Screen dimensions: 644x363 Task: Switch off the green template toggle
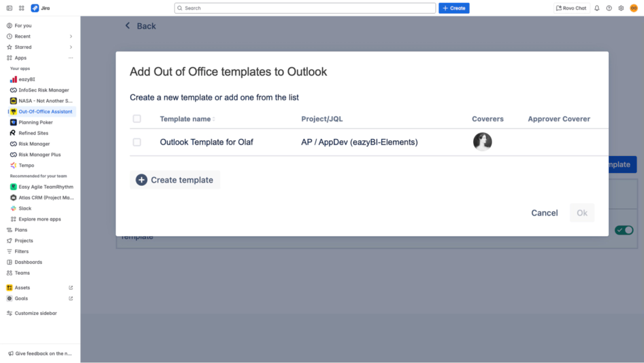(624, 230)
